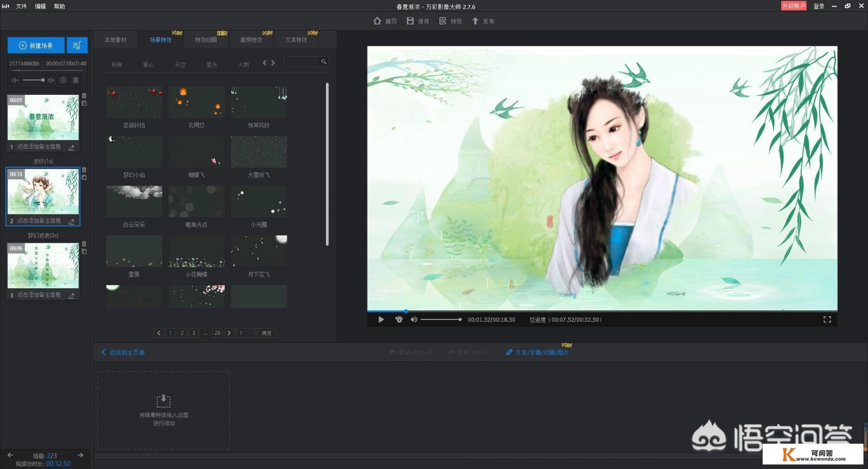Screen dimensions: 868x469
Task: Mute the preview speaker icon
Action: point(414,319)
